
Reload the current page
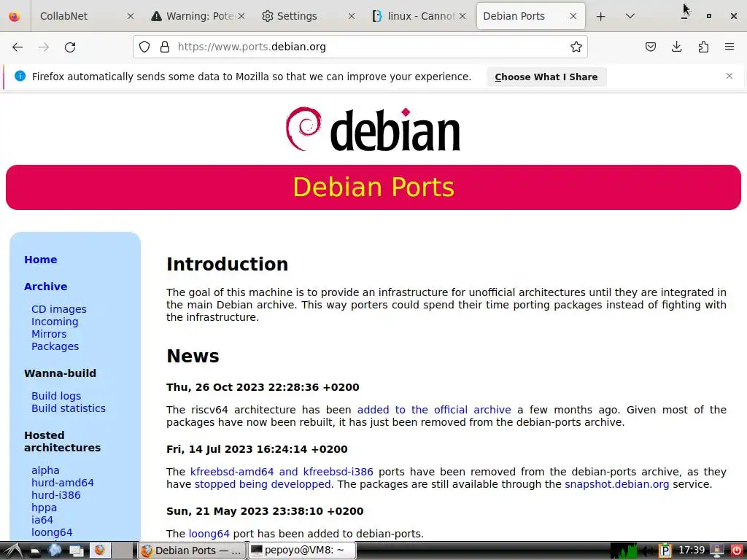70,47
